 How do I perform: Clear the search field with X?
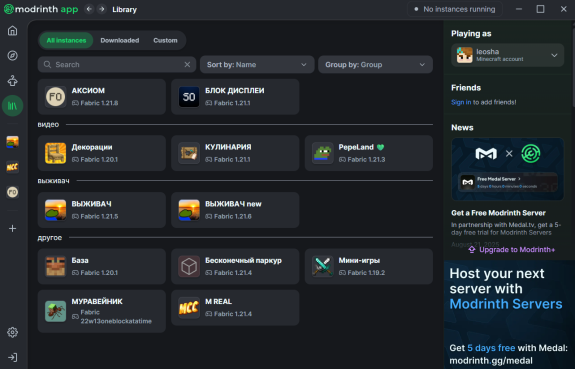[187, 65]
